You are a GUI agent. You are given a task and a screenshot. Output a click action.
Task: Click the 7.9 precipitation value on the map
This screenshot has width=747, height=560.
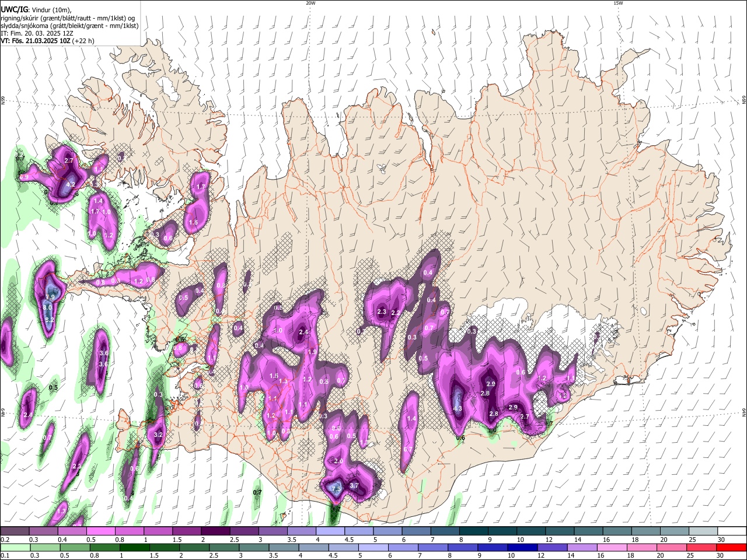pyautogui.click(x=50, y=297)
